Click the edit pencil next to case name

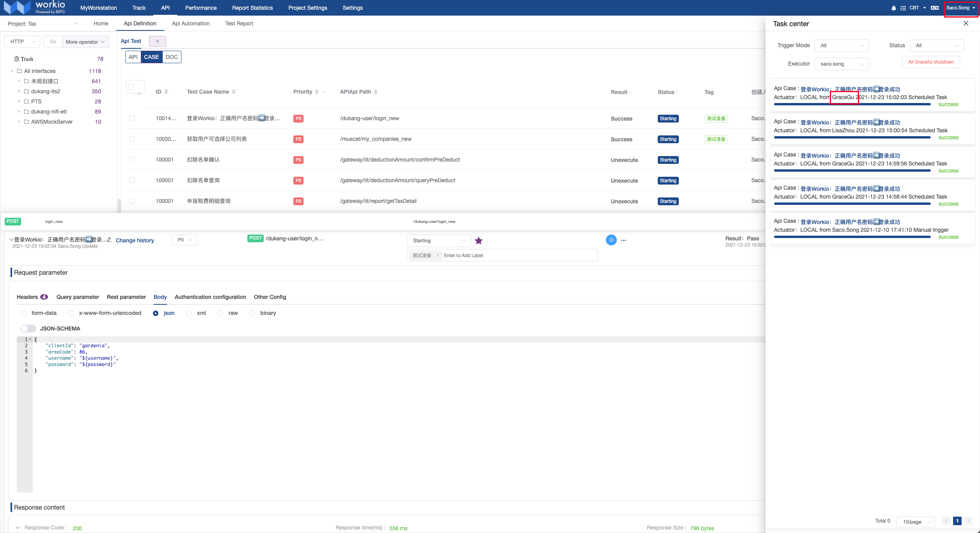[109, 240]
